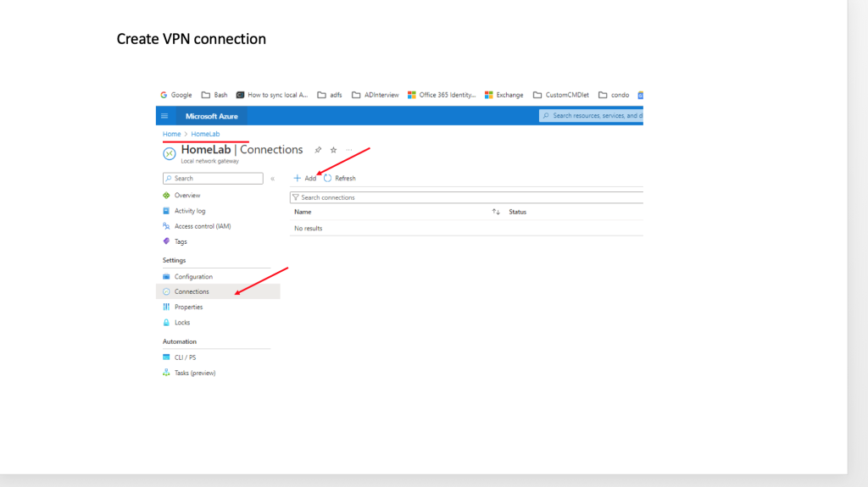This screenshot has height=487, width=868.
Task: Click the Refresh icon in the toolbar
Action: (x=328, y=179)
